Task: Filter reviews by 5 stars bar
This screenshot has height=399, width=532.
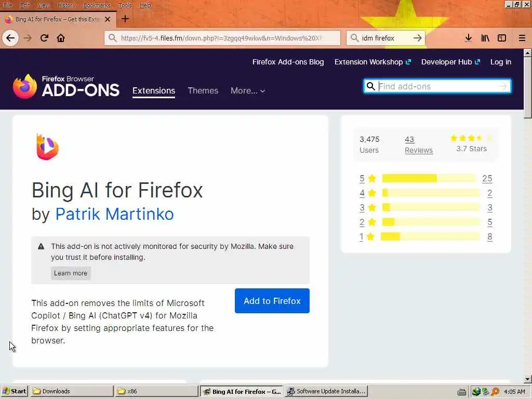Action: point(429,179)
